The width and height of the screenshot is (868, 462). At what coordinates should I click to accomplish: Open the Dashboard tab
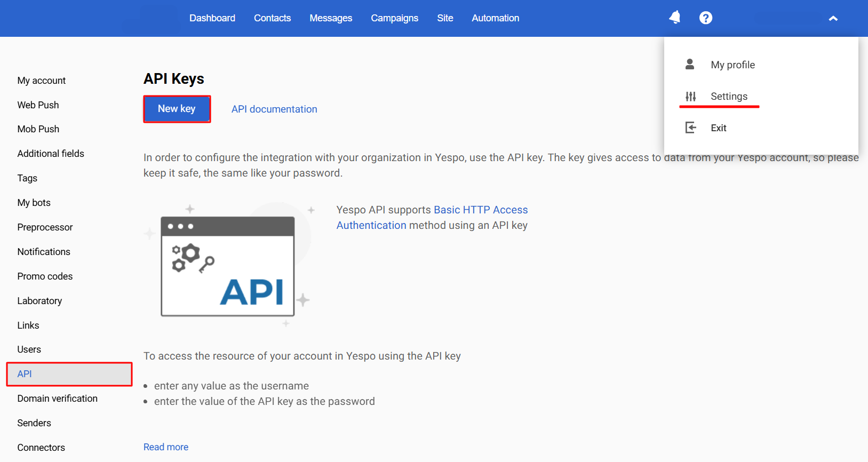click(x=212, y=18)
